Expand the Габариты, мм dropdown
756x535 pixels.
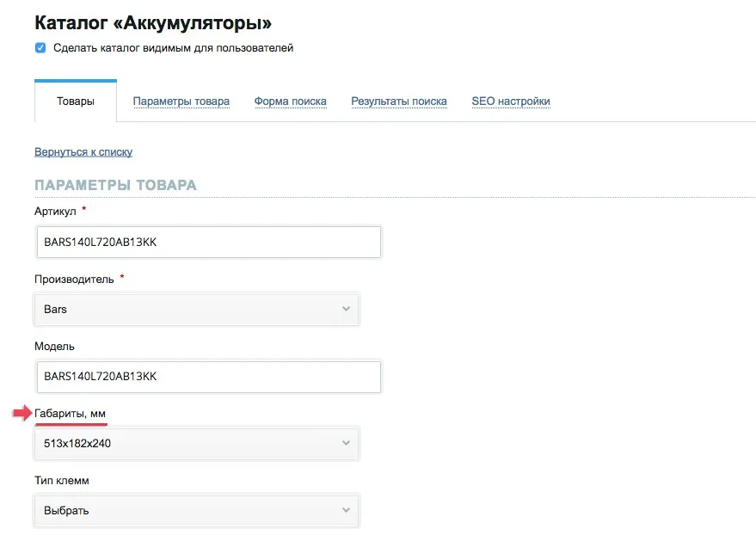coord(197,443)
